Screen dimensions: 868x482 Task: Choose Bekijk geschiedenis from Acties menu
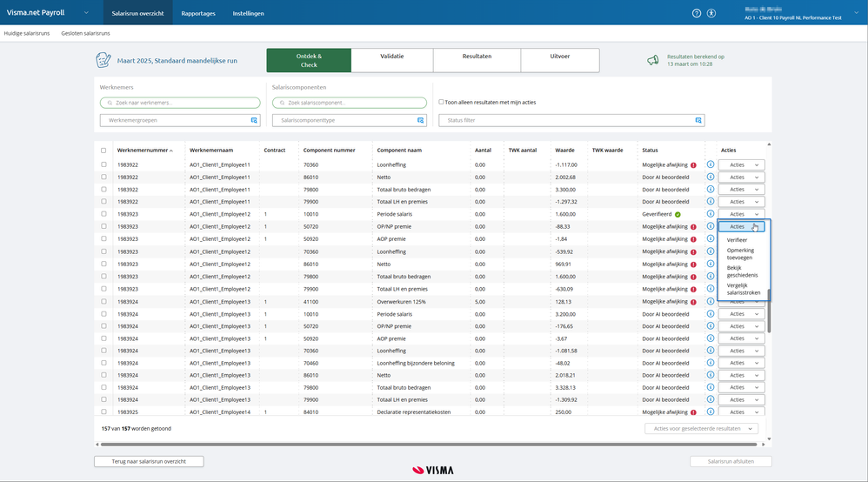pyautogui.click(x=743, y=271)
